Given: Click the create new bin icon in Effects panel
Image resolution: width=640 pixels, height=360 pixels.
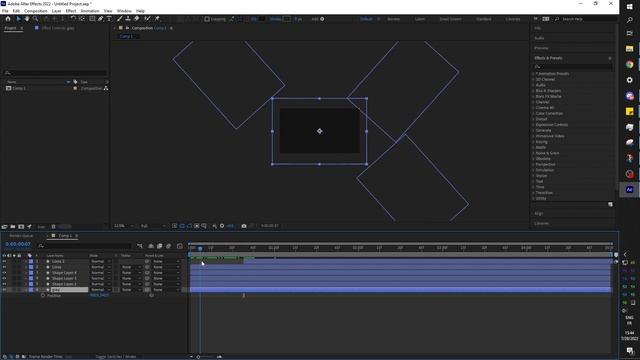Looking at the screenshot, I should [610, 204].
